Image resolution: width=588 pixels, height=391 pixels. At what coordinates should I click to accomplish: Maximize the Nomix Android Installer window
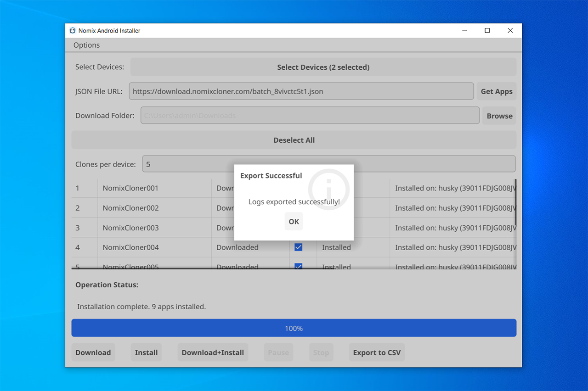(x=487, y=31)
